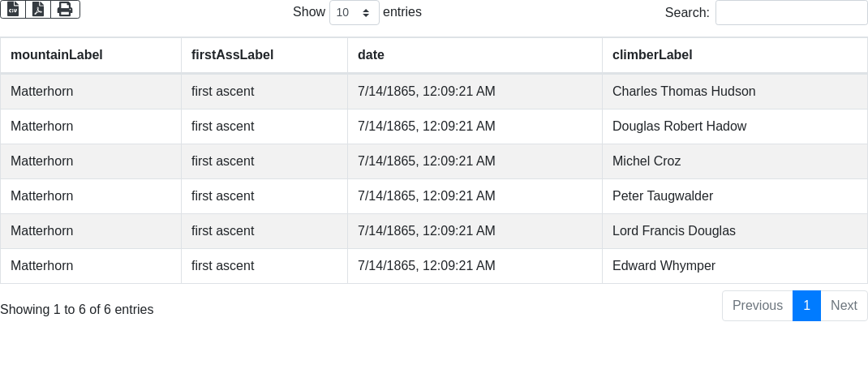
Task: Print the table
Action: pyautogui.click(x=65, y=9)
